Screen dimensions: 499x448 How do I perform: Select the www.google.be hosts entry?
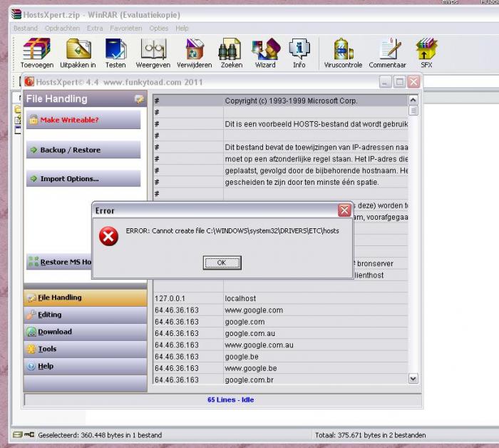(281, 368)
